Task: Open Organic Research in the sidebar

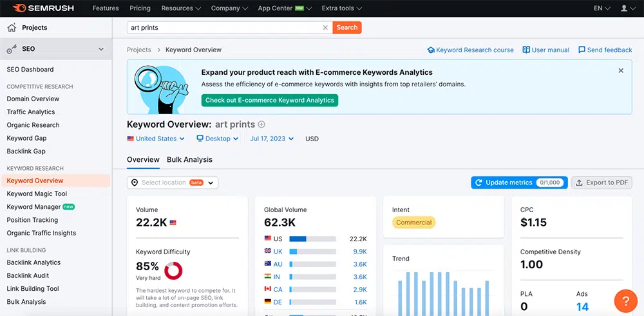Action: [x=33, y=125]
